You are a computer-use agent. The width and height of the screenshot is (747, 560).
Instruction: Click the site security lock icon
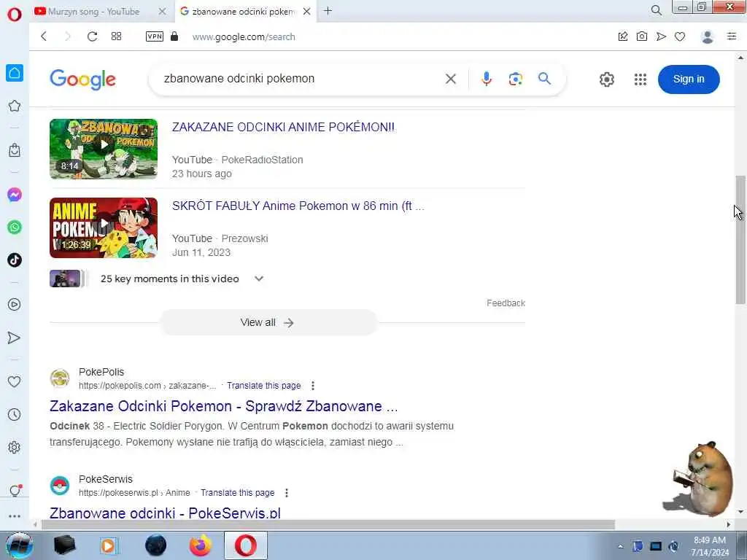click(x=174, y=36)
